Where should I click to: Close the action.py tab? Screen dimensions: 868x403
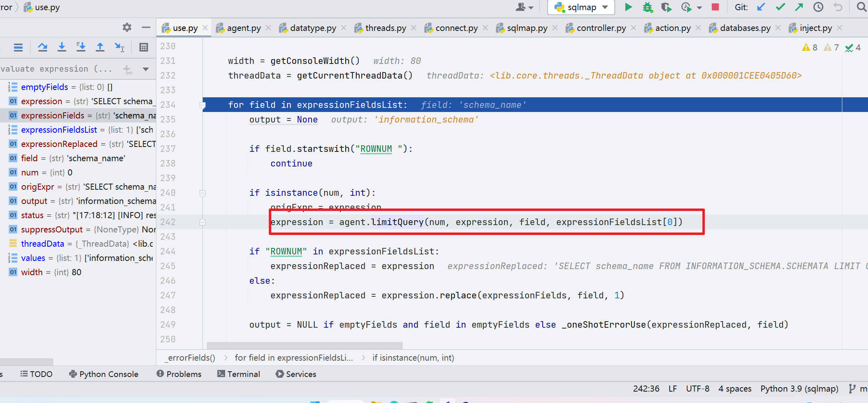click(698, 28)
